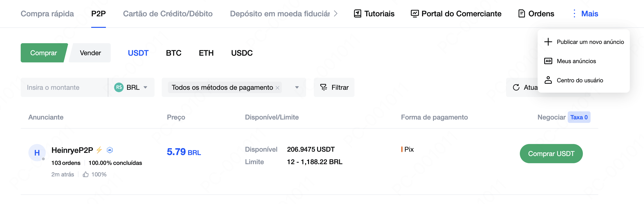The width and height of the screenshot is (644, 204).
Task: Click the filter funnel icon
Action: 323,87
